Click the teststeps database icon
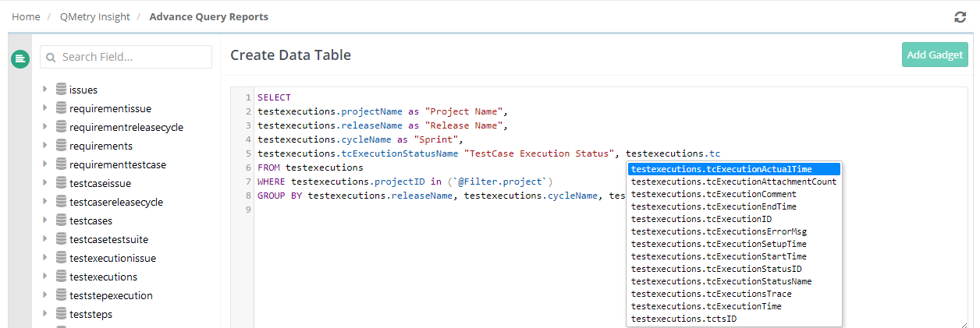The width and height of the screenshot is (980, 328). pos(62,313)
